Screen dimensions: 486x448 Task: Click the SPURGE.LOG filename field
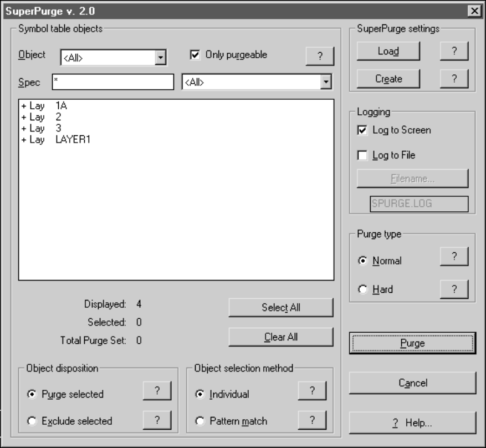point(419,203)
